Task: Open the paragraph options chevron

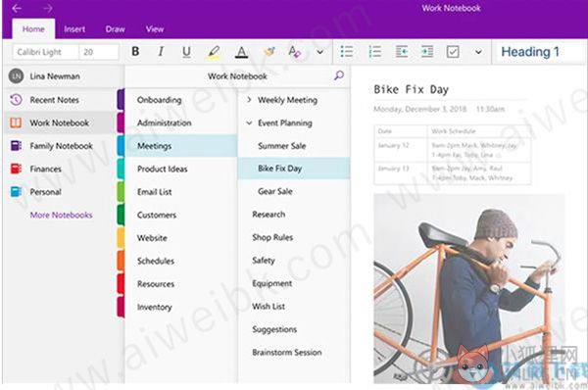Action: click(x=478, y=52)
